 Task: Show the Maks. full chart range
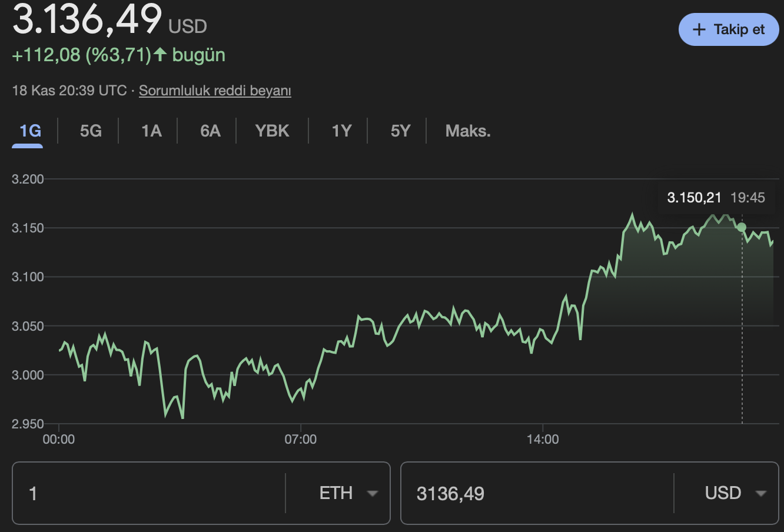pyautogui.click(x=467, y=131)
